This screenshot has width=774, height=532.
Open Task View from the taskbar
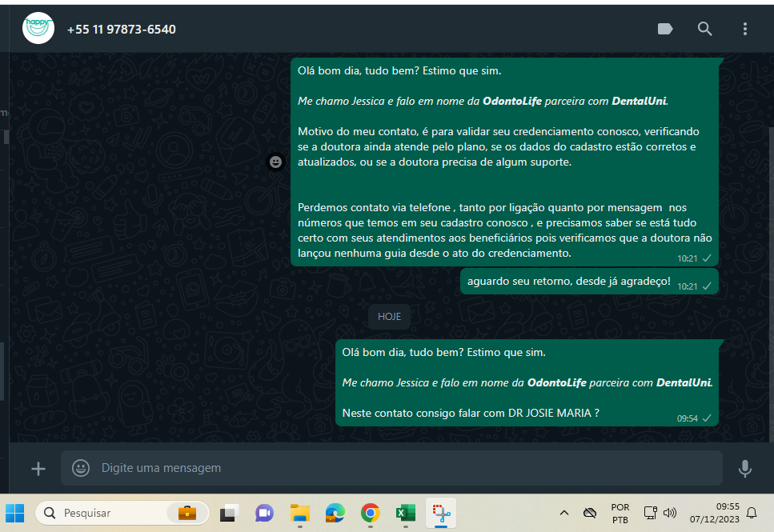pos(229,514)
